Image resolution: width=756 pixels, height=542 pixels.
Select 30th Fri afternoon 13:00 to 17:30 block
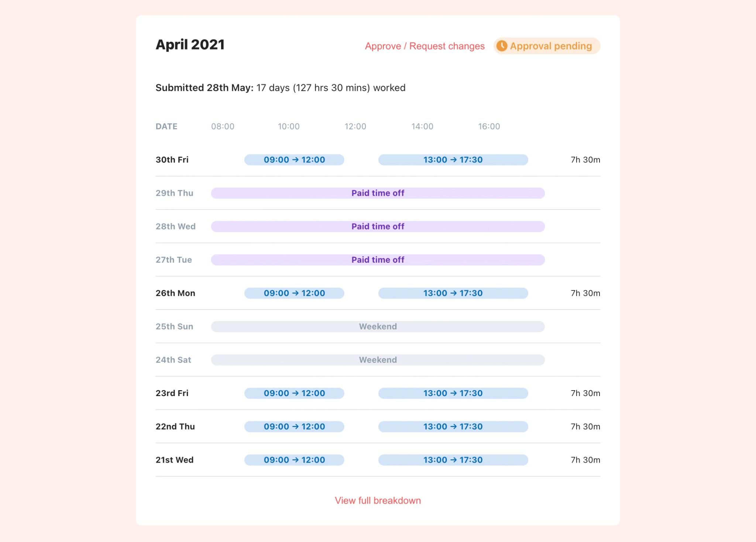coord(453,160)
